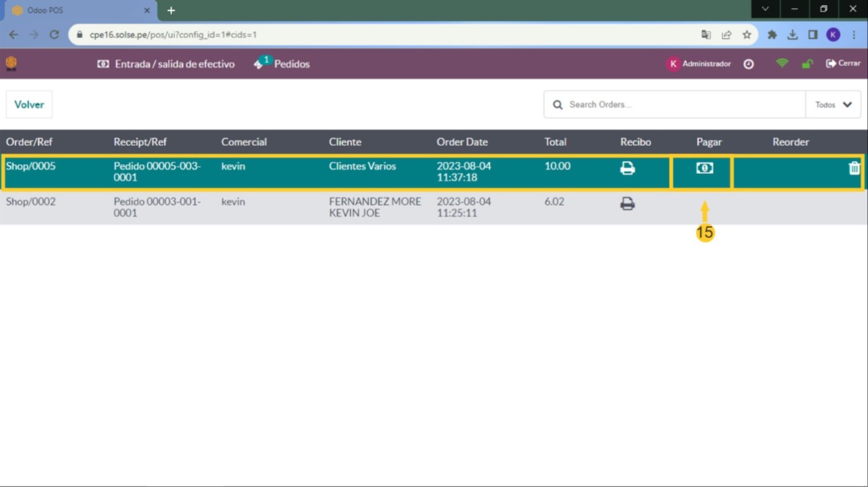Delete order Shop/0005 with trash icon
This screenshot has width=868, height=487.
point(854,168)
